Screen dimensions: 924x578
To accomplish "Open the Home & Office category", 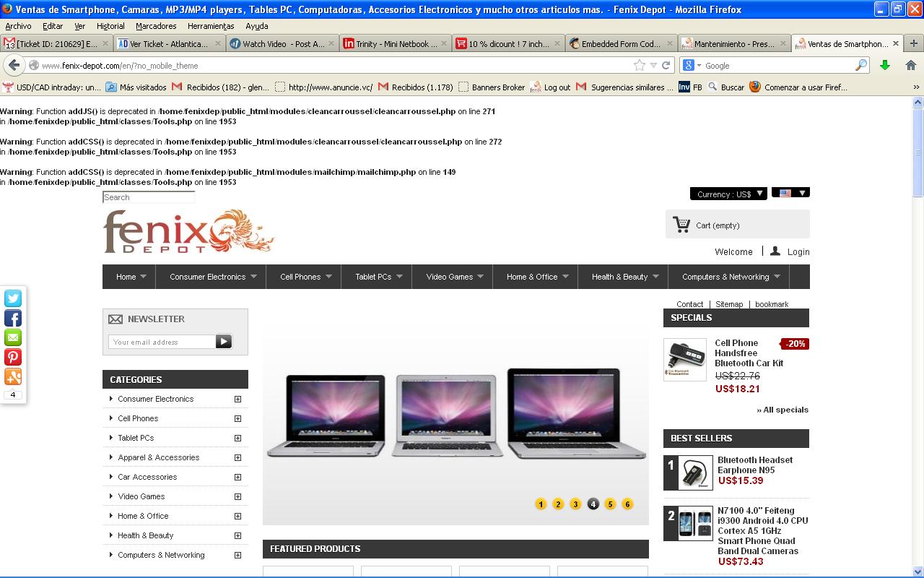I will click(x=143, y=516).
